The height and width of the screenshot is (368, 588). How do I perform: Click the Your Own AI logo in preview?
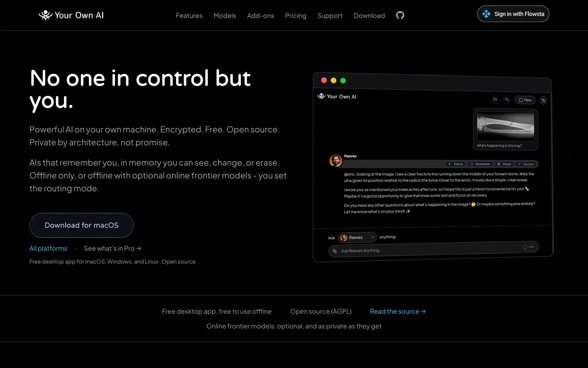click(337, 96)
